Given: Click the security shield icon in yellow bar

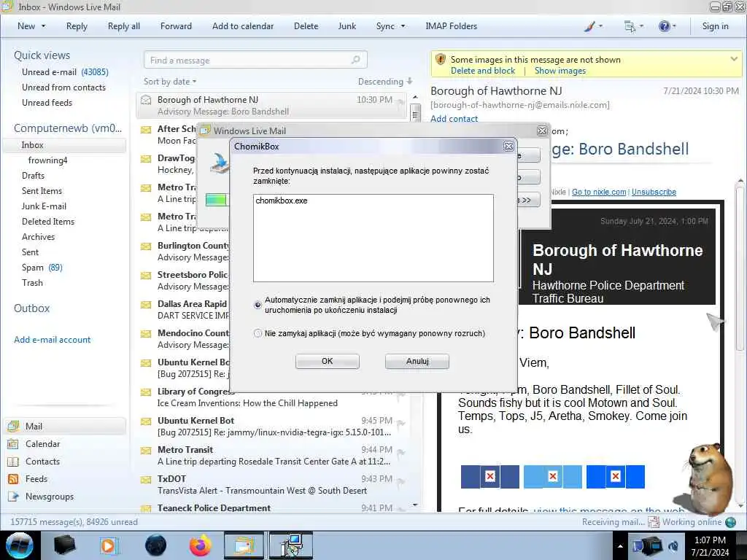Looking at the screenshot, I should click(441, 60).
